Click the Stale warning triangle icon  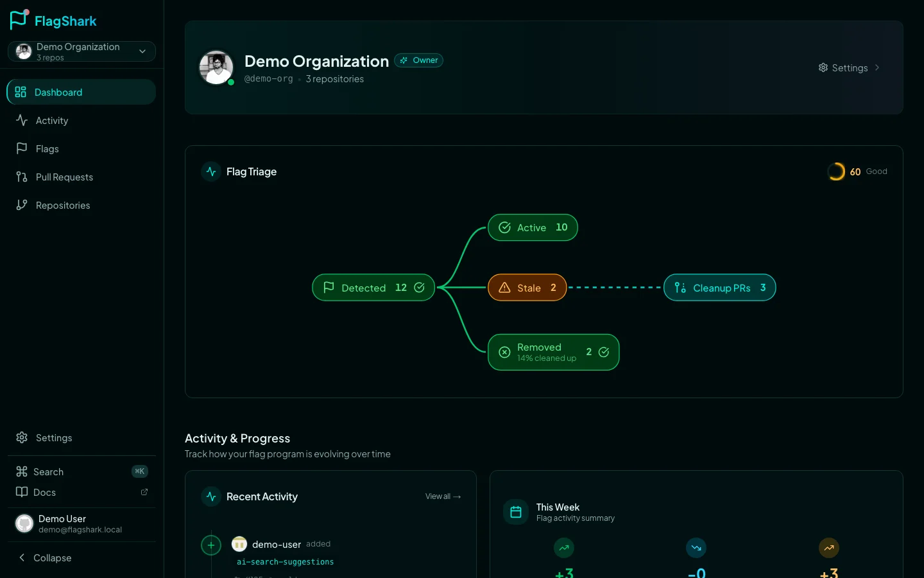pyautogui.click(x=505, y=288)
